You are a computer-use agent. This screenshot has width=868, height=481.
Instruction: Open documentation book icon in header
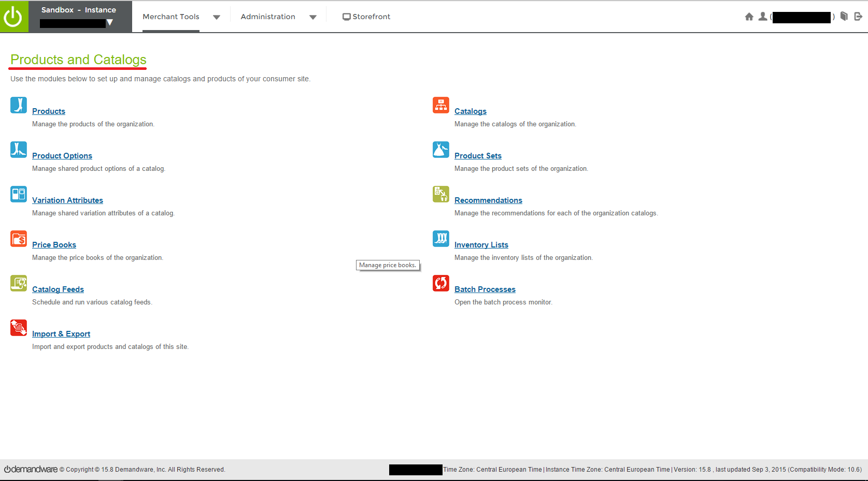pyautogui.click(x=844, y=17)
